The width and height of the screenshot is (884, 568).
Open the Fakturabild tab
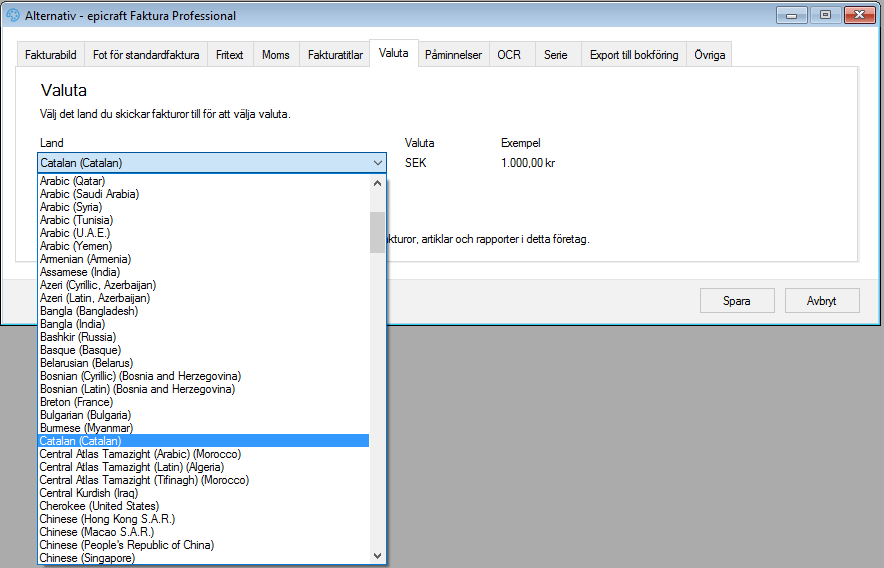click(x=51, y=55)
